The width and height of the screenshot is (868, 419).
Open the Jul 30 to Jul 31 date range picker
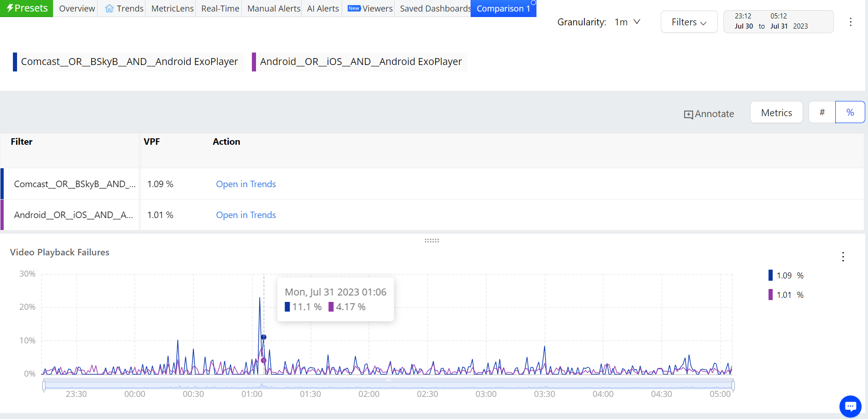pos(778,22)
